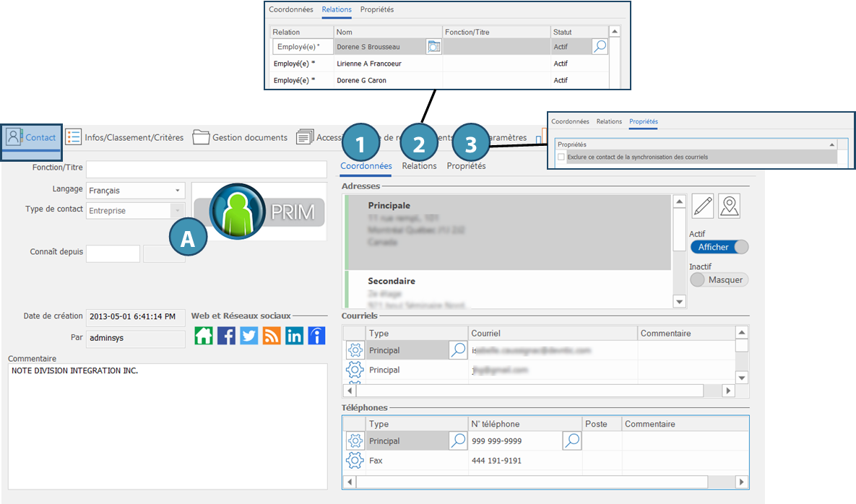This screenshot has height=504, width=856.
Task: Open the map location pin icon
Action: coord(730,207)
